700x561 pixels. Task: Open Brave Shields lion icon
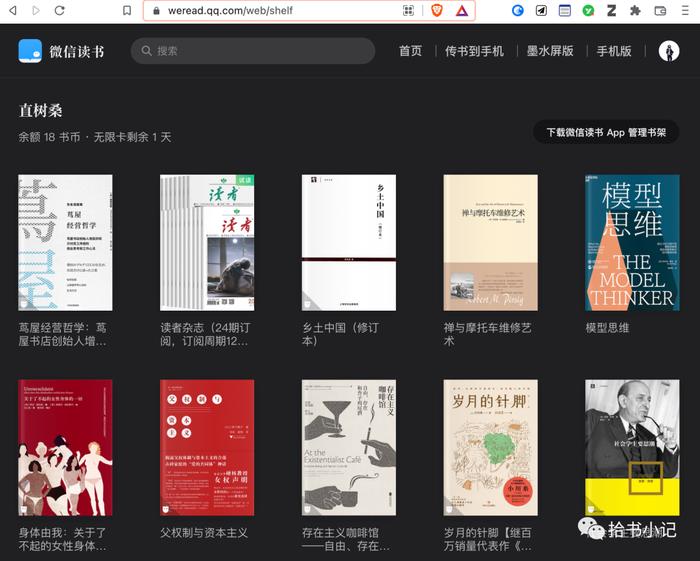[437, 10]
